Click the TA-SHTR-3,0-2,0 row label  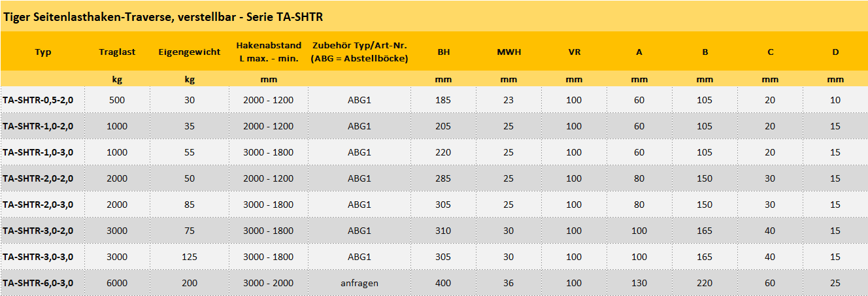[x=38, y=231]
